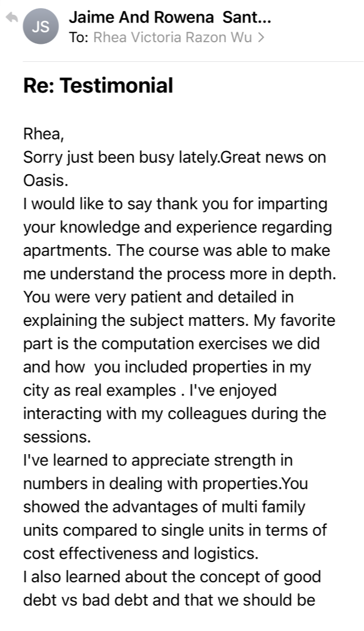Click line "city as real examples"
364x631 pixels.
pyautogui.click(x=150, y=391)
